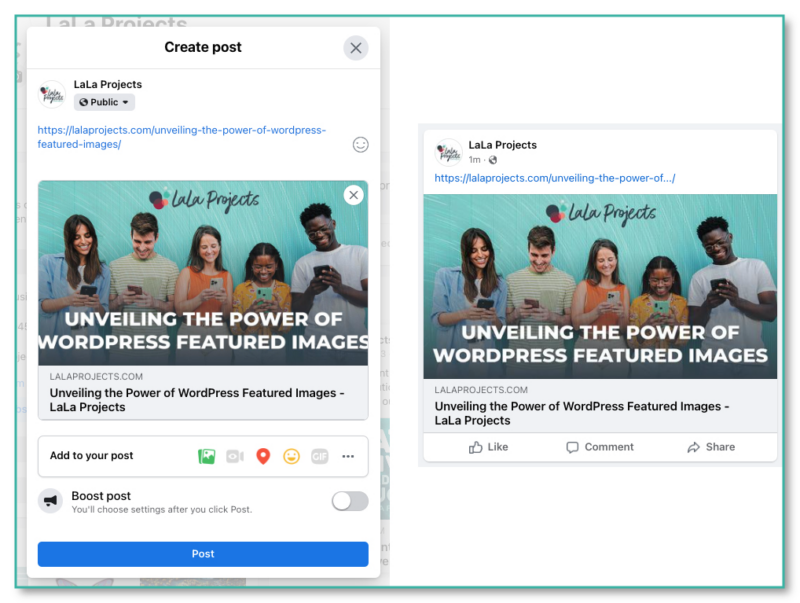800x603 pixels.
Task: Click LALAPROJECTS.COM domain in published post
Action: click(481, 390)
